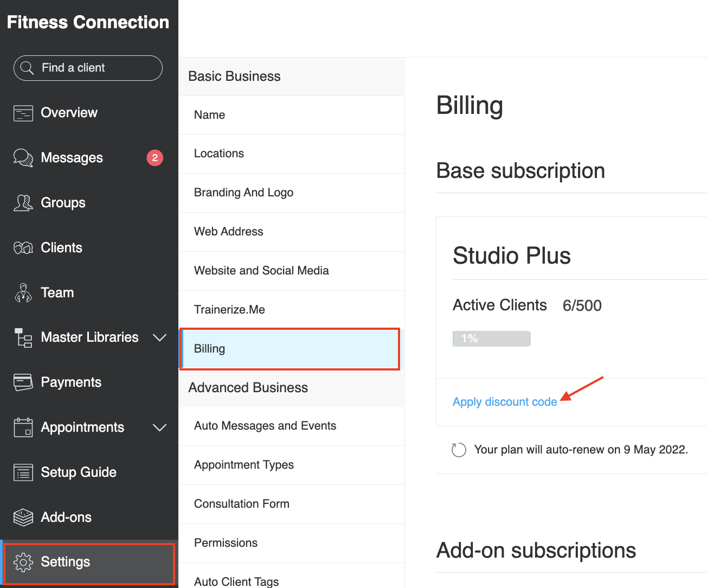Click the Settings gear icon
Screen dimensions: 707x588
click(23, 562)
